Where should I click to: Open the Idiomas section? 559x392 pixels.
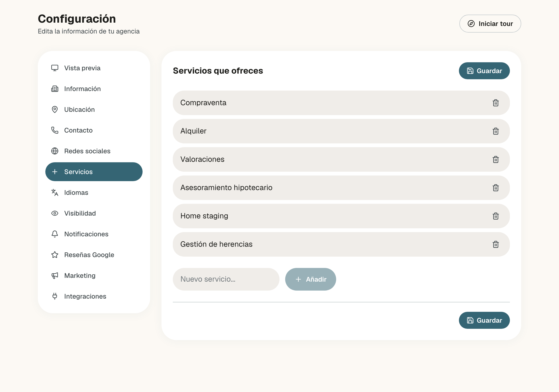(x=94, y=192)
